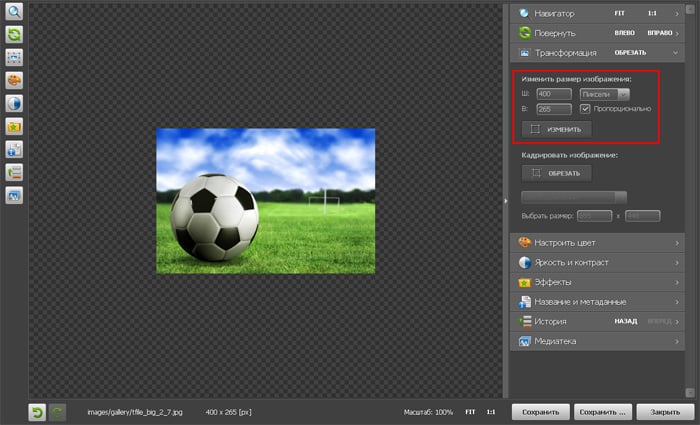The width and height of the screenshot is (700, 425).
Task: Collapse the Трансформация panel section
Action: tap(600, 52)
